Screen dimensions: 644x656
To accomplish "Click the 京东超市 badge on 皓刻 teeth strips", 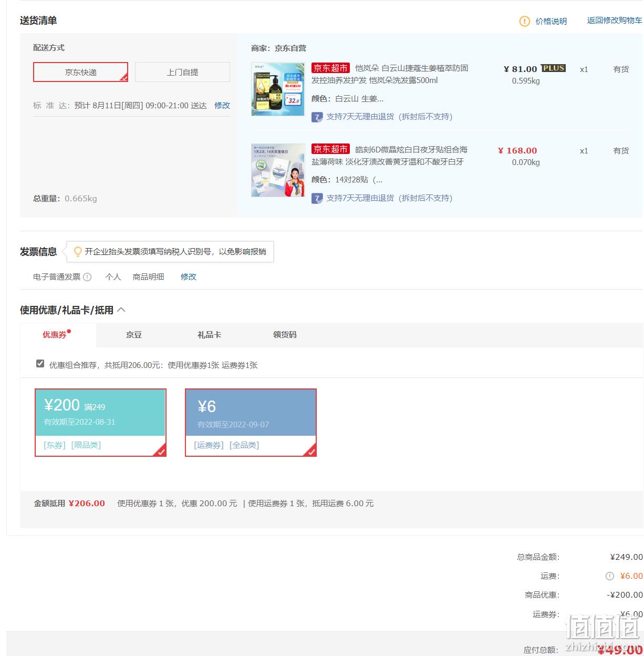I will click(330, 149).
